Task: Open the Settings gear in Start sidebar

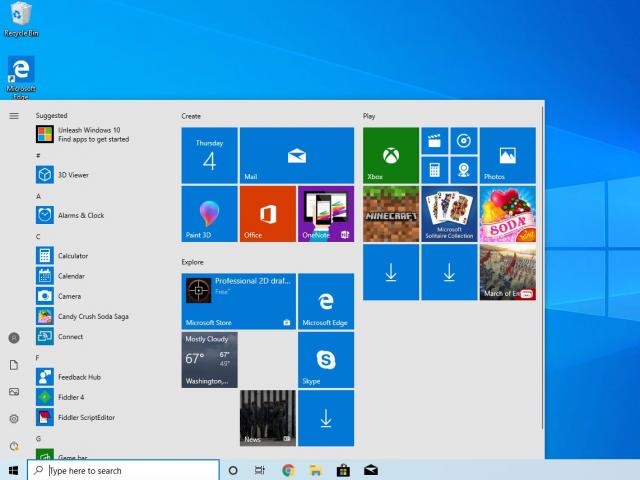Action: coord(14,419)
